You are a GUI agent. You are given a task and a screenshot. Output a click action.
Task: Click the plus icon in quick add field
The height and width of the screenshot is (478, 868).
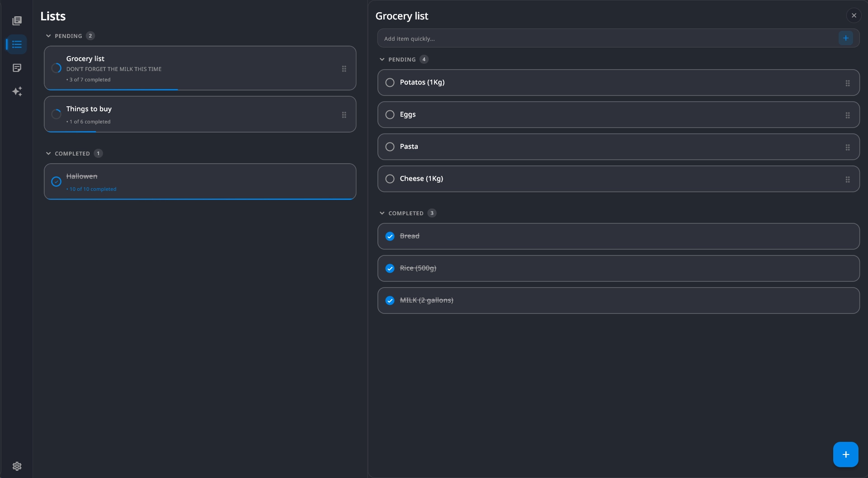click(846, 38)
